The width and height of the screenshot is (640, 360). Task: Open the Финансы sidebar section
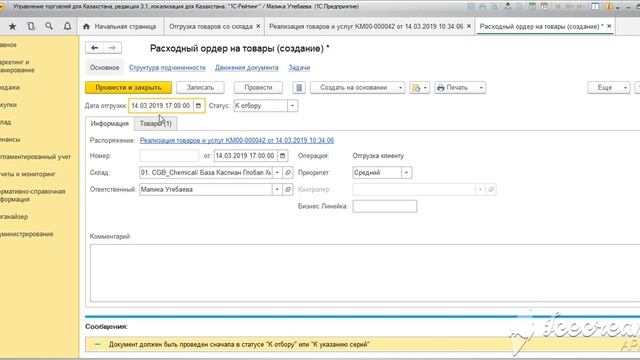pos(10,140)
